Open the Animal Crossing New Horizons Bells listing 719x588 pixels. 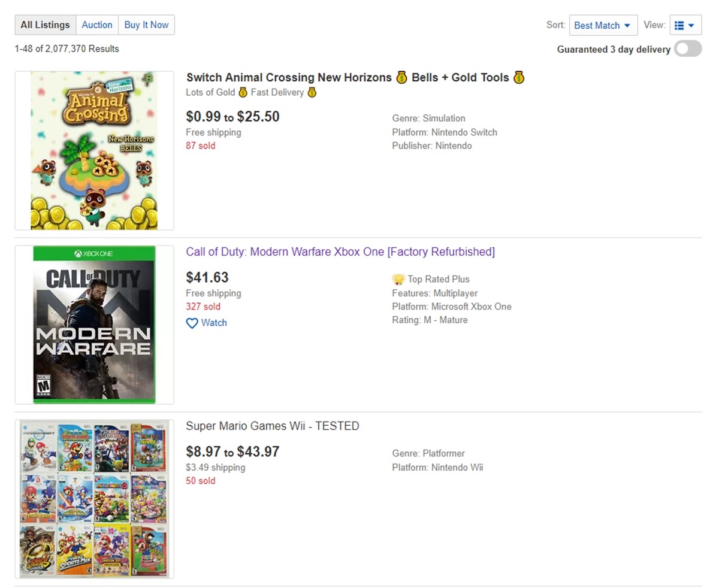point(355,77)
